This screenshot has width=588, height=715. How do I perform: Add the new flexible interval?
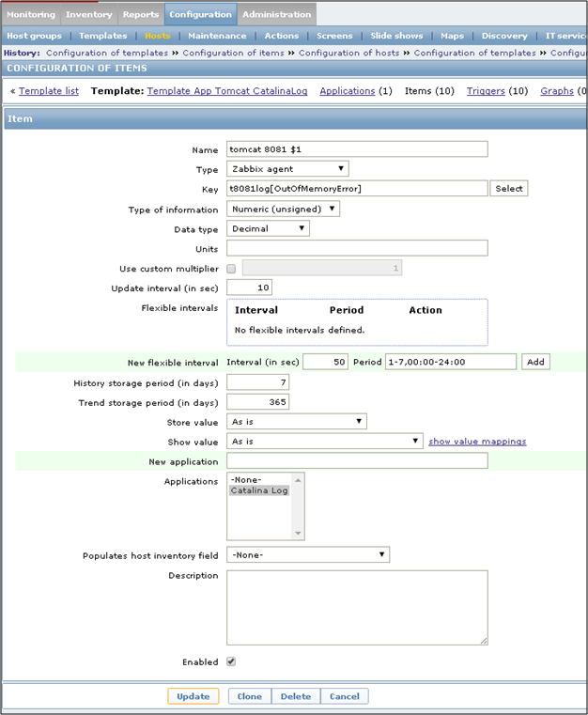535,362
